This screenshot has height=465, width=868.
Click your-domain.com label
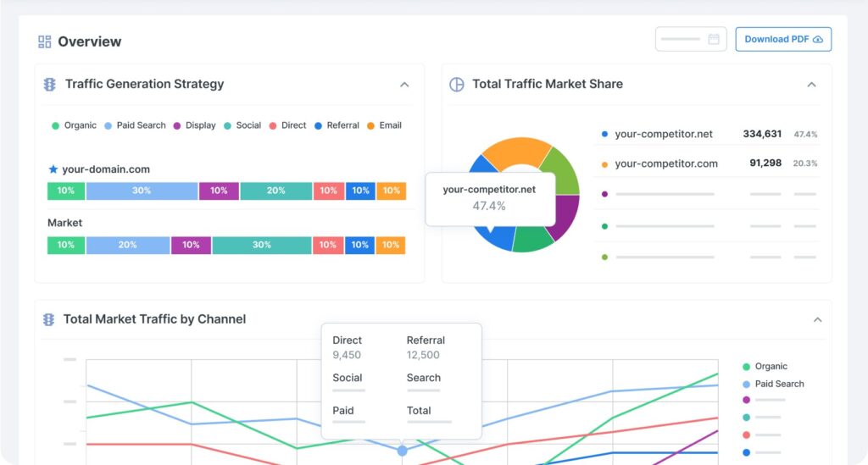click(x=106, y=169)
